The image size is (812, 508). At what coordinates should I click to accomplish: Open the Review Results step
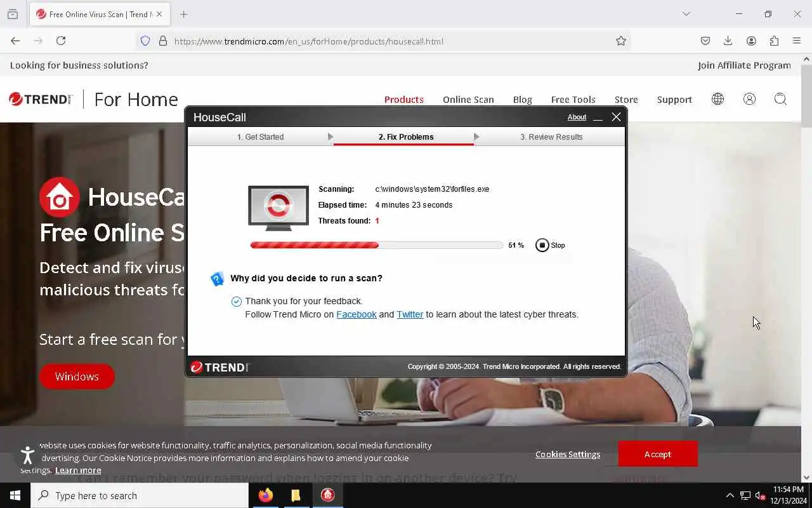tap(551, 137)
